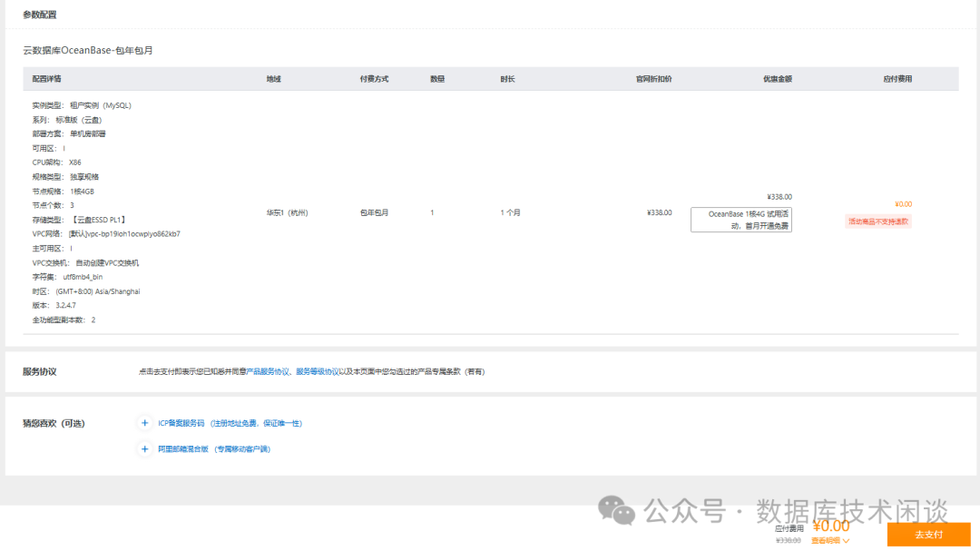Click the ¥338.00 official discount price cell
This screenshot has width=980, height=551.
coord(660,212)
